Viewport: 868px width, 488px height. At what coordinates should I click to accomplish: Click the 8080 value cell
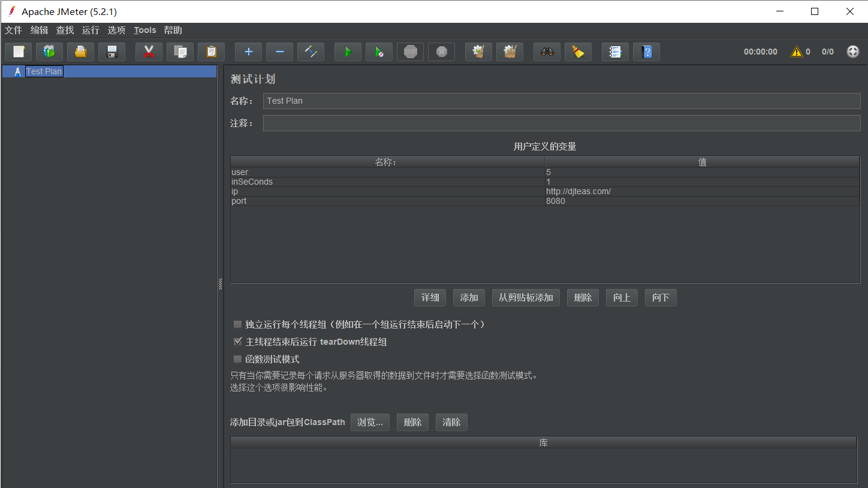pos(703,201)
